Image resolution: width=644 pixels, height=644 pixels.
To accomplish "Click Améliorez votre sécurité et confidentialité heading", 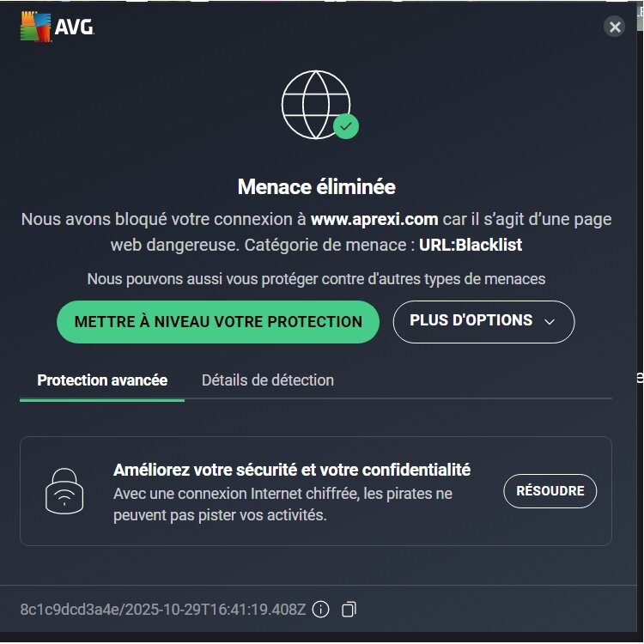I will point(292,470).
